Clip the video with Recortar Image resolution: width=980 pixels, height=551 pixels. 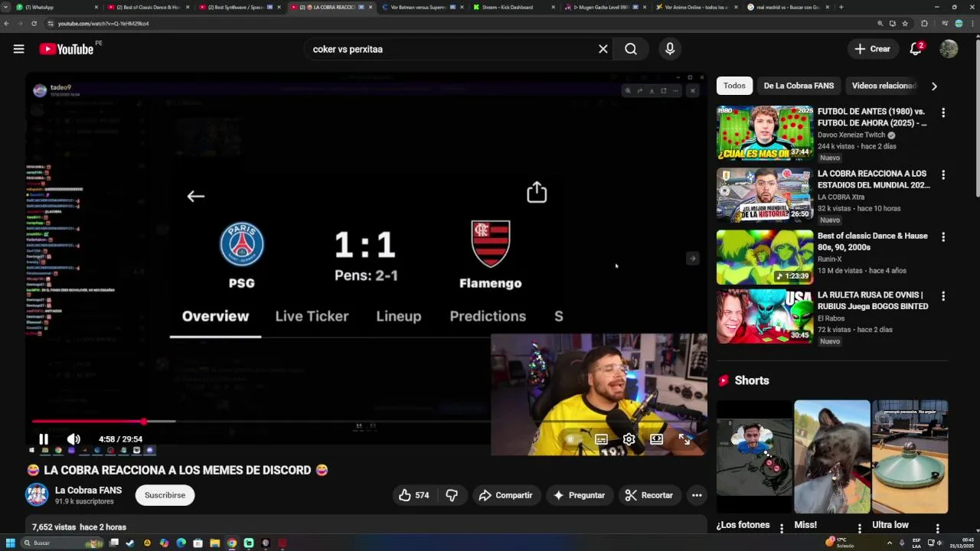649,495
